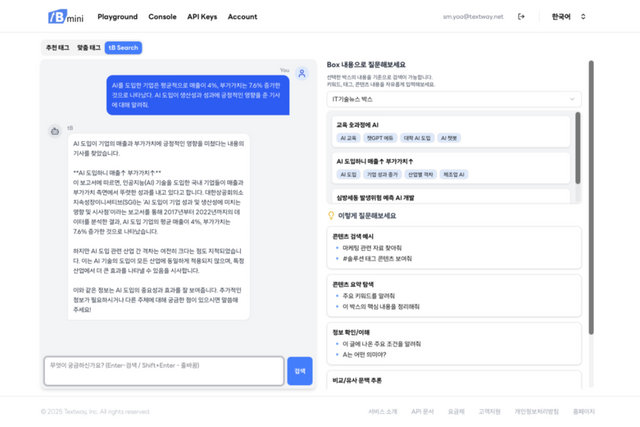The height and width of the screenshot is (427, 640).
Task: Switch to the 맞춤 태그 tab
Action: (89, 48)
